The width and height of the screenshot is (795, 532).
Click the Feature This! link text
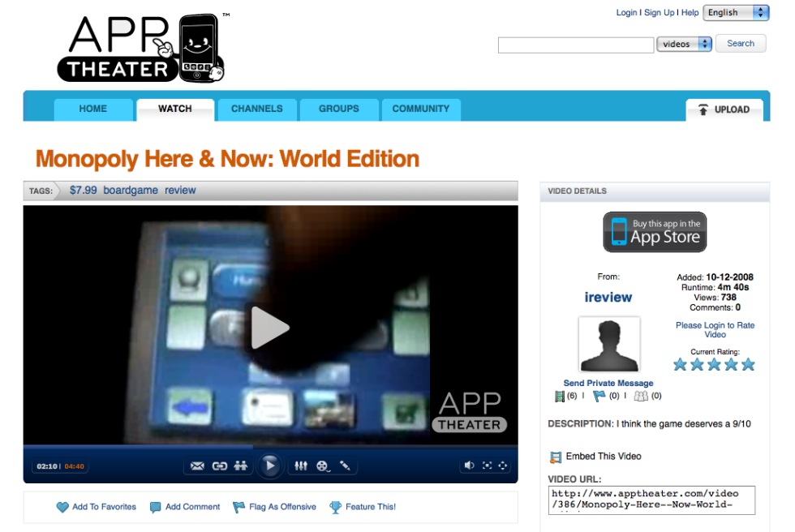[x=371, y=507]
